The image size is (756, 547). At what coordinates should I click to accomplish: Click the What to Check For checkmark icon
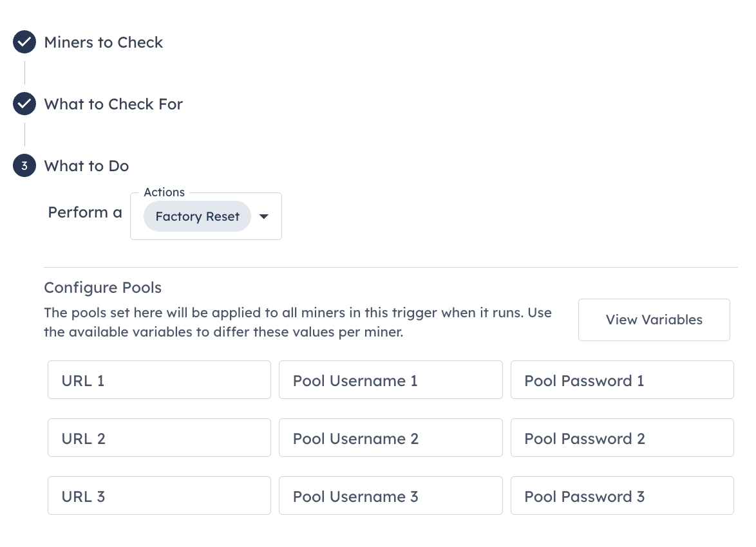(x=24, y=104)
